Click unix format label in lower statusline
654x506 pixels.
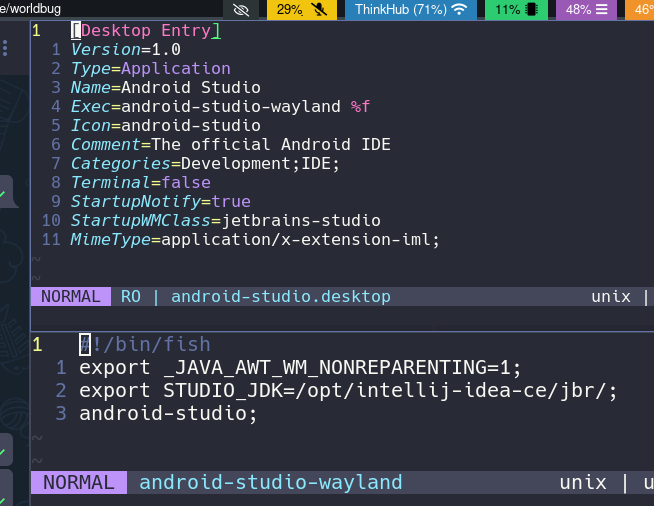coord(583,483)
